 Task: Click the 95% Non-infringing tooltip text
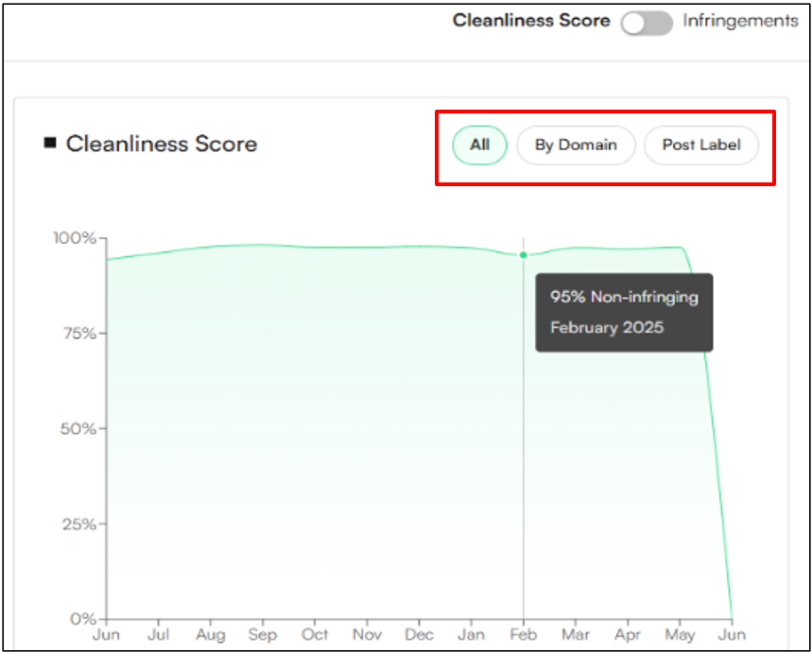click(x=624, y=297)
